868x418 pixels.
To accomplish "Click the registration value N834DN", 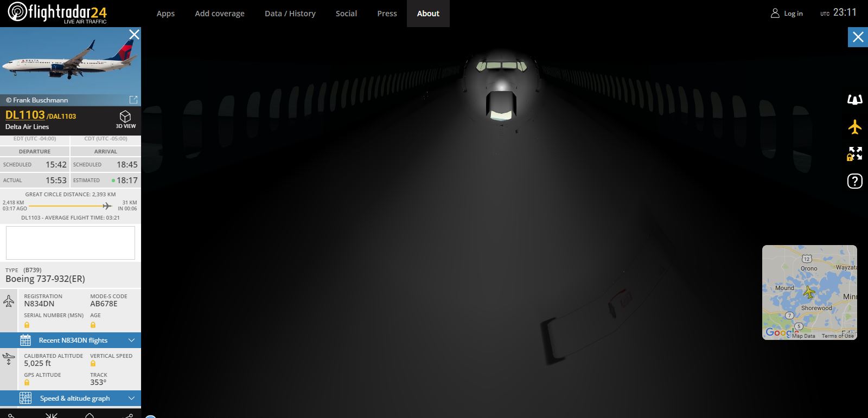I will [x=39, y=304].
